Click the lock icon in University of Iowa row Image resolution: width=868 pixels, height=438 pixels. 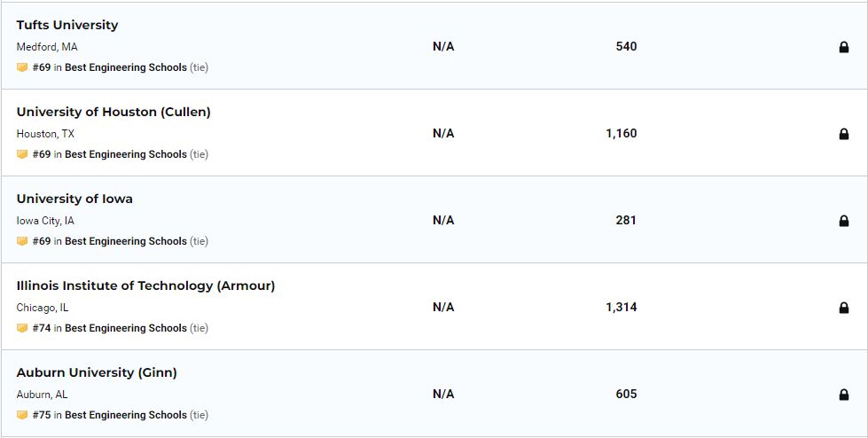click(x=844, y=221)
